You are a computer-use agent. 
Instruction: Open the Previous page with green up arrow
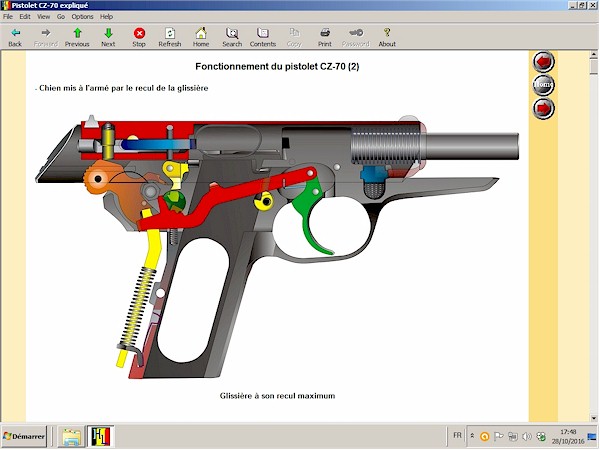point(77,37)
